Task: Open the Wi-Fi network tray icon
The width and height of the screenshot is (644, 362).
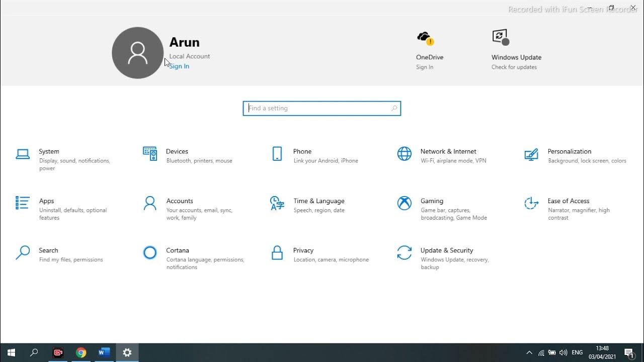Action: point(541,353)
